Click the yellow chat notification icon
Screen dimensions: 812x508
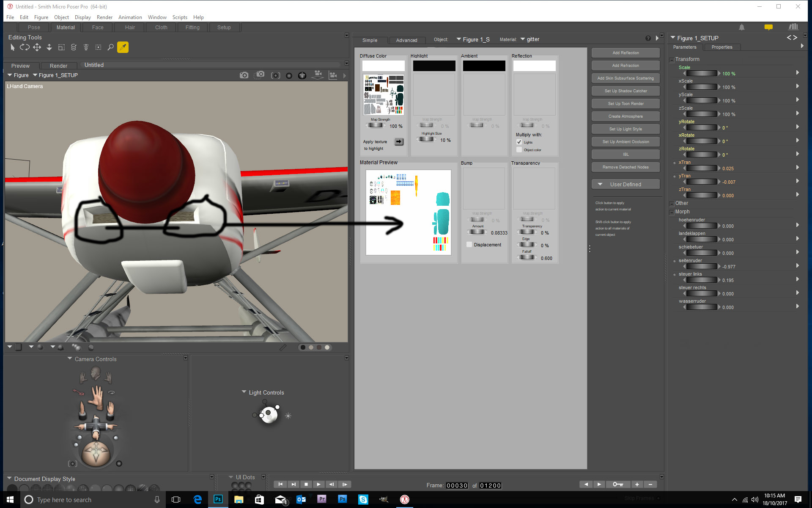click(x=768, y=27)
